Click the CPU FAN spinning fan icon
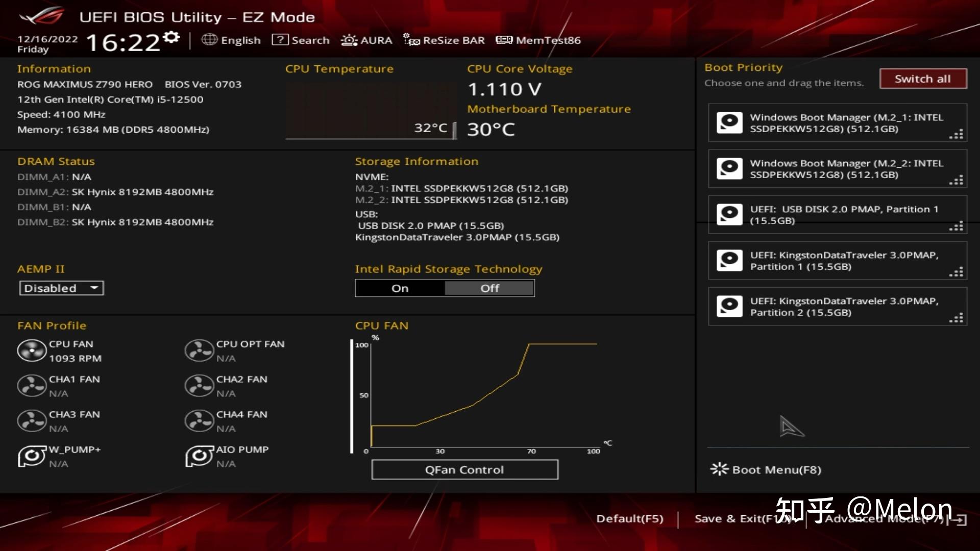This screenshot has height=551, width=980. click(x=32, y=351)
